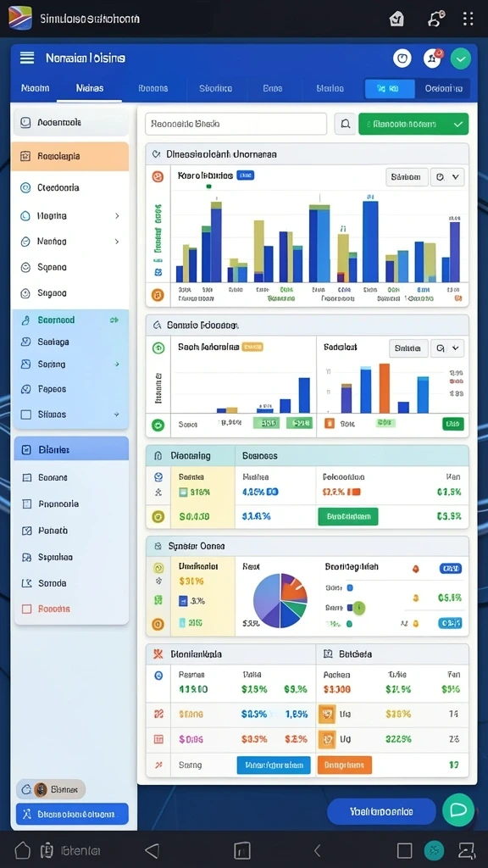Click the yellow circle icon beside the $0,4:39 value
The image size is (488, 868).
point(158,516)
